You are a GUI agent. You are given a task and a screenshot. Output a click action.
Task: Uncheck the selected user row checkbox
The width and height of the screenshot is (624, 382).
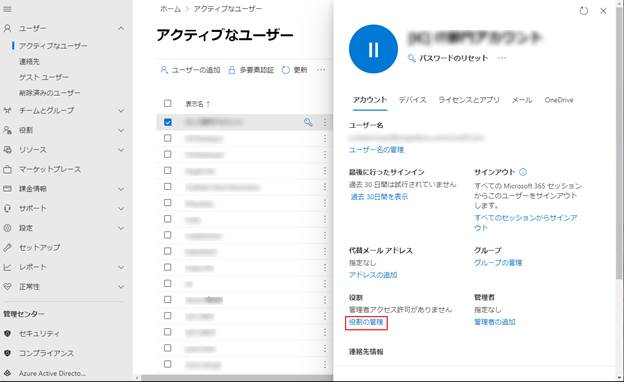[x=168, y=122]
